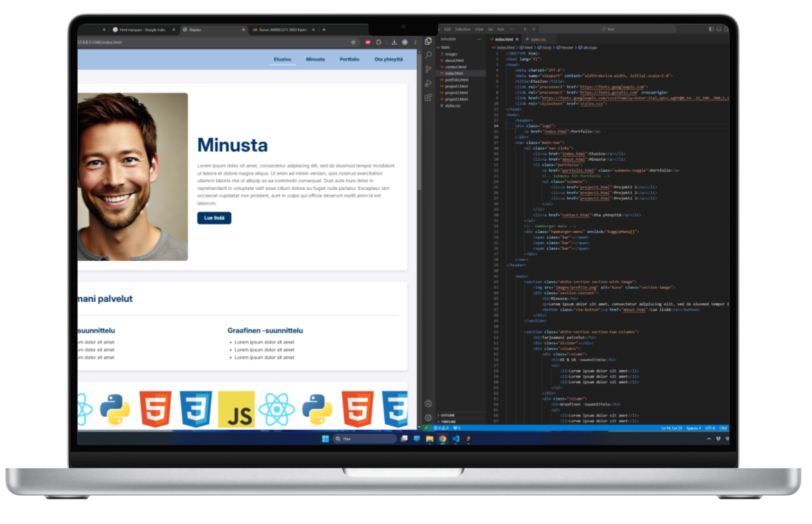Open the Search view in activity bar
Screen dimensions: 812x524
[x=428, y=55]
